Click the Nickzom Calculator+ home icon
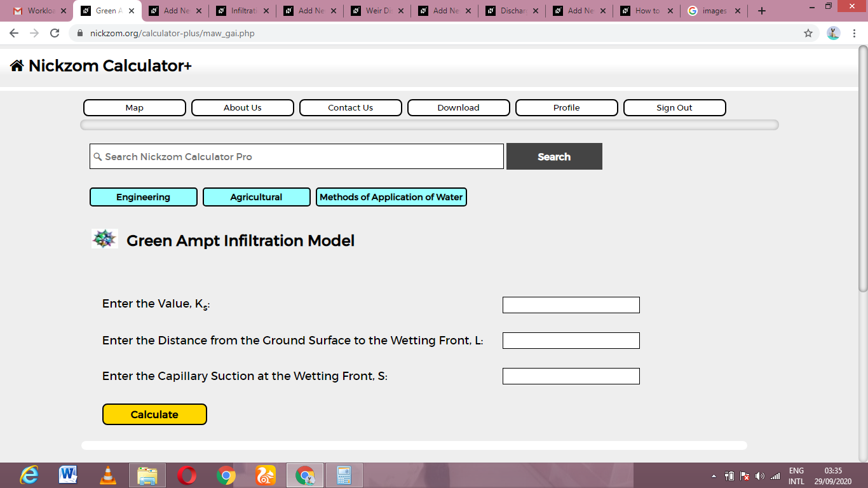 [x=17, y=65]
